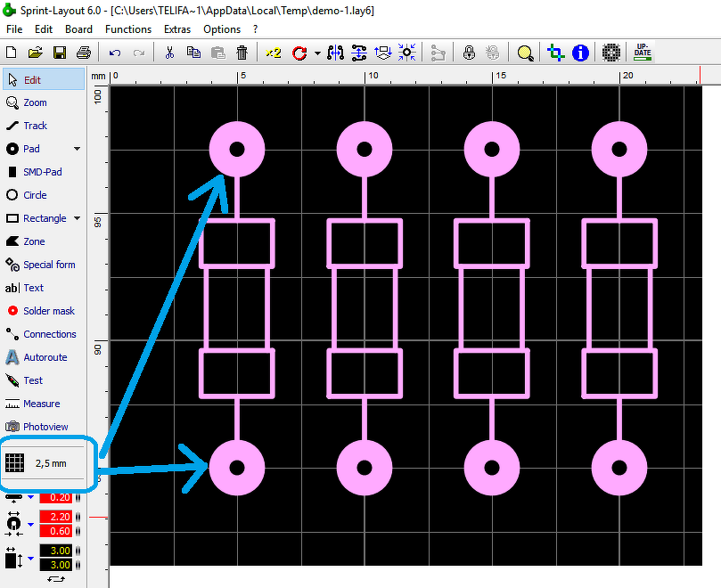Cut the selection with the scissors icon
721x588 pixels.
(x=169, y=53)
